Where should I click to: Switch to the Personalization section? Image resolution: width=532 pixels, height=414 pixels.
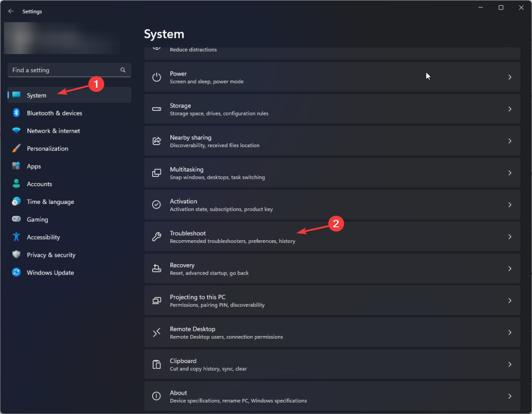point(48,148)
